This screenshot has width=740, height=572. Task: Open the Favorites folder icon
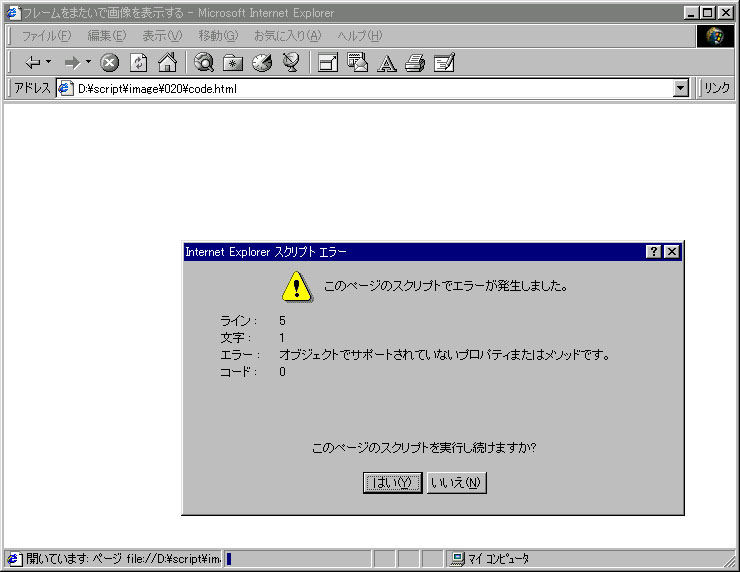point(233,62)
